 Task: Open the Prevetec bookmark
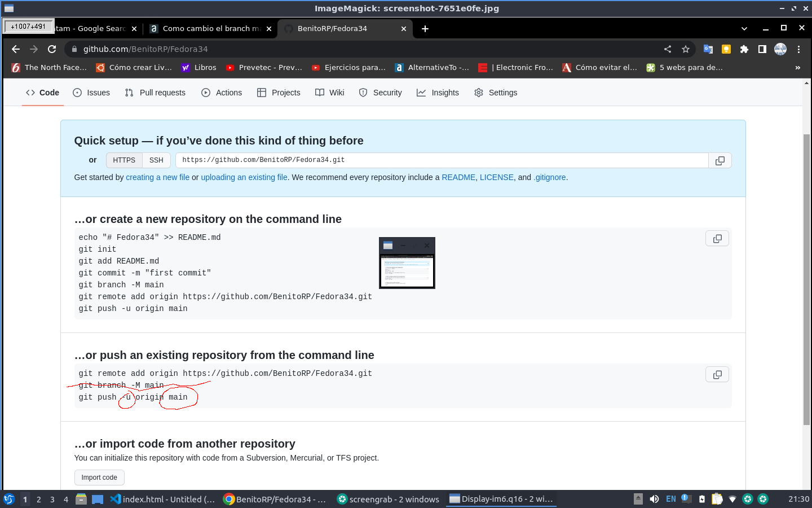tap(264, 68)
